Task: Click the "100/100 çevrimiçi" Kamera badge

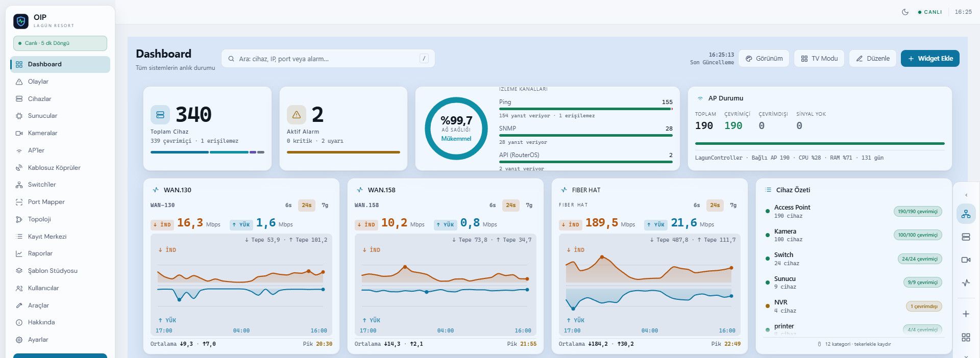Action: pos(918,235)
